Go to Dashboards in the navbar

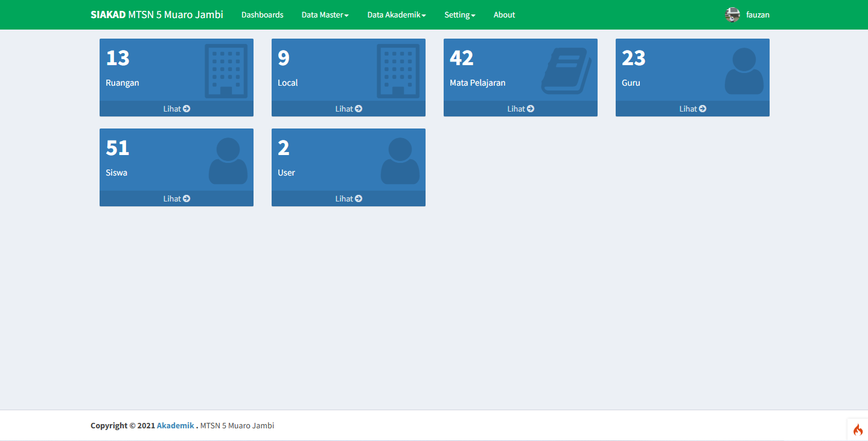click(x=262, y=15)
